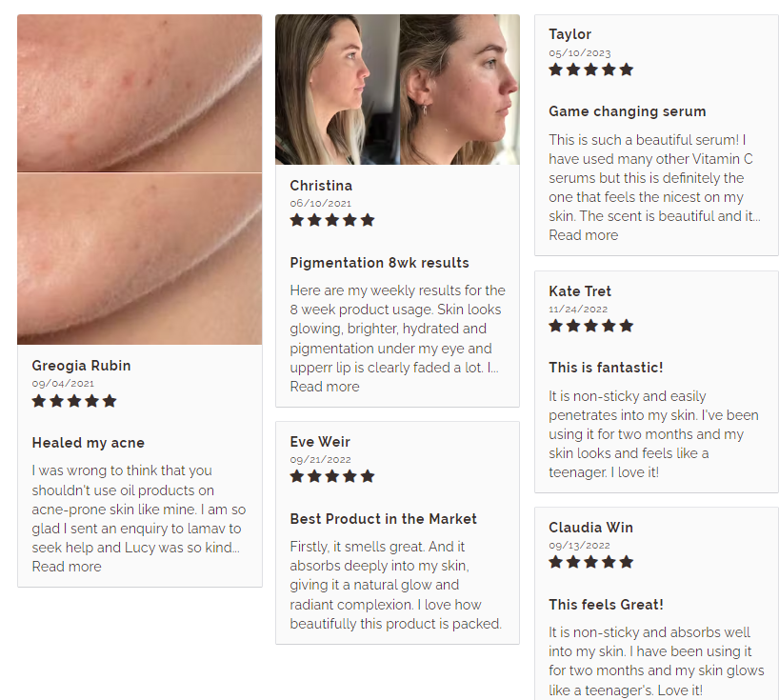
Task: Click the stars below Claudia Win's date
Action: pyautogui.click(x=590, y=562)
